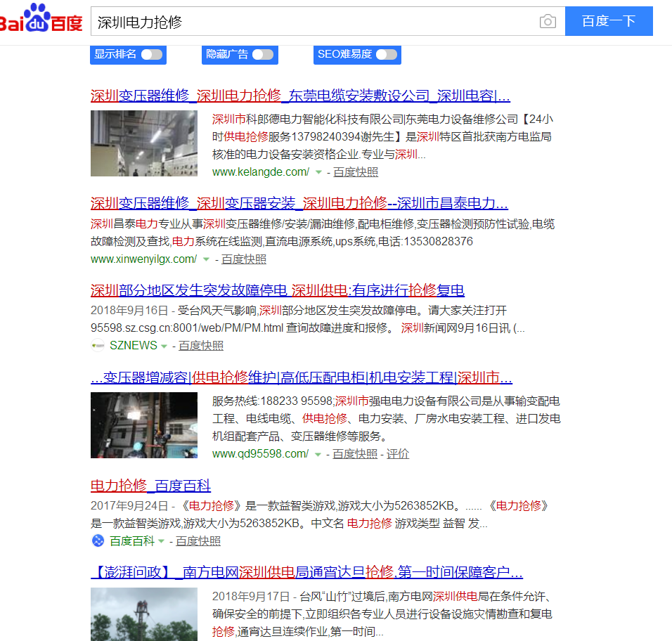
Task: Toggle the SEO难易度 switch
Action: coord(387,54)
